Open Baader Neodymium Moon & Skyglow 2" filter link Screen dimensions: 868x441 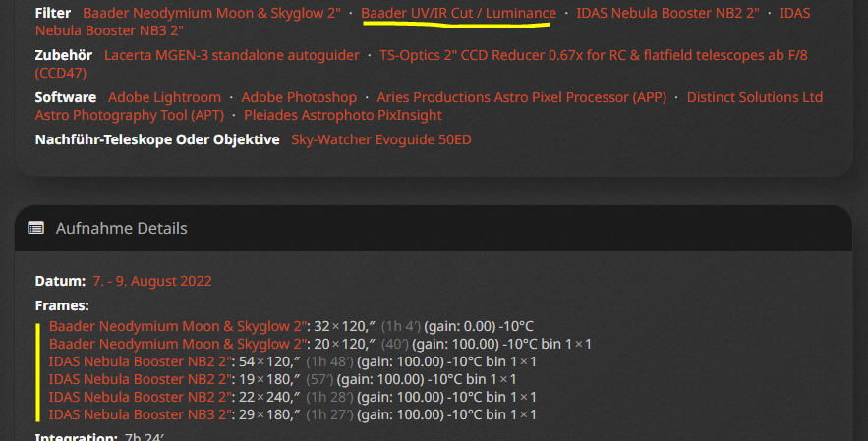(x=211, y=13)
